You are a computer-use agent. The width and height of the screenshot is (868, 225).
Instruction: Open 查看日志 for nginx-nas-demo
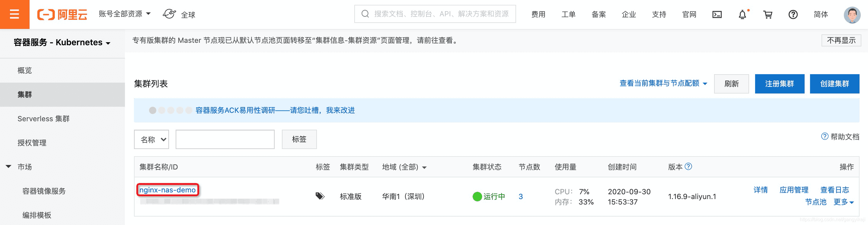pos(834,190)
